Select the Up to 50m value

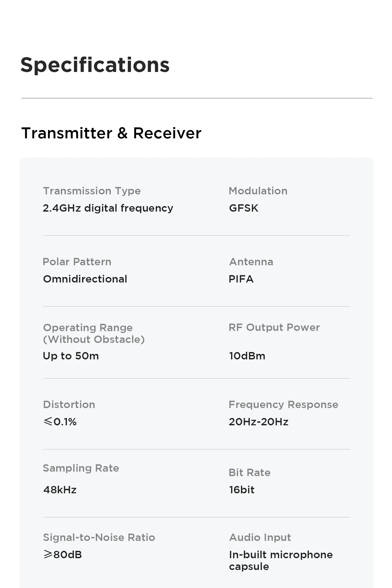(71, 356)
